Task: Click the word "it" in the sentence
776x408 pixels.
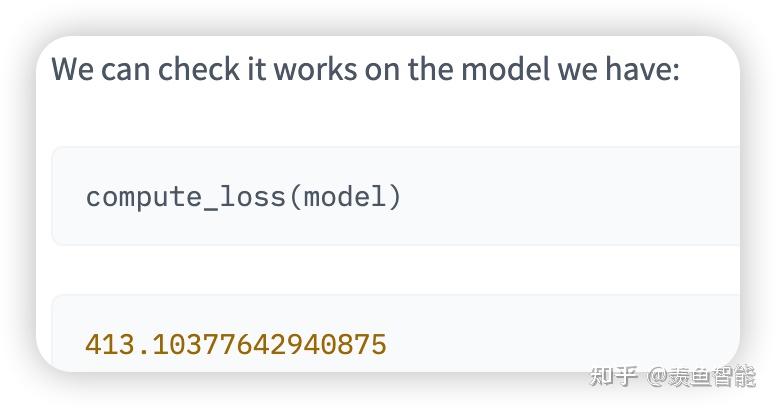Action: [256, 68]
